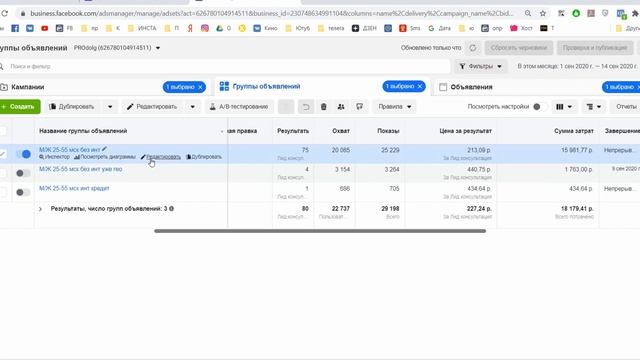Open the Дублировать dropdown arrow
The width and height of the screenshot is (640, 360).
tap(110, 107)
